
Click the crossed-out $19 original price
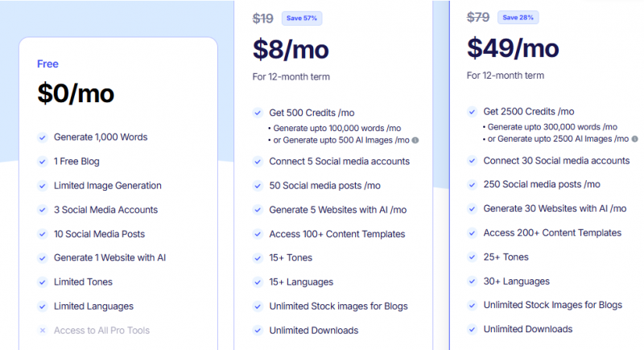pos(263,19)
